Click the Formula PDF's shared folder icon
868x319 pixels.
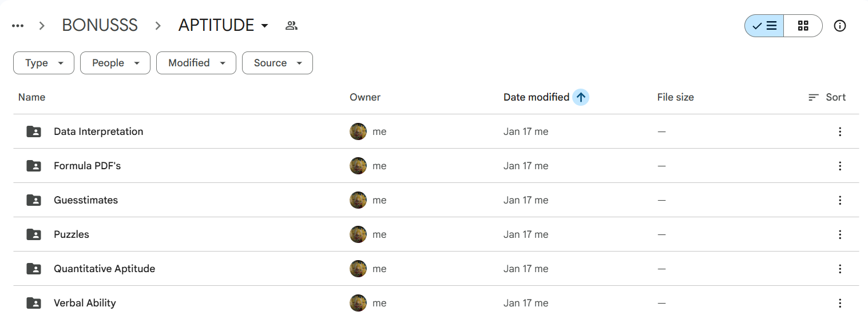pos(34,166)
